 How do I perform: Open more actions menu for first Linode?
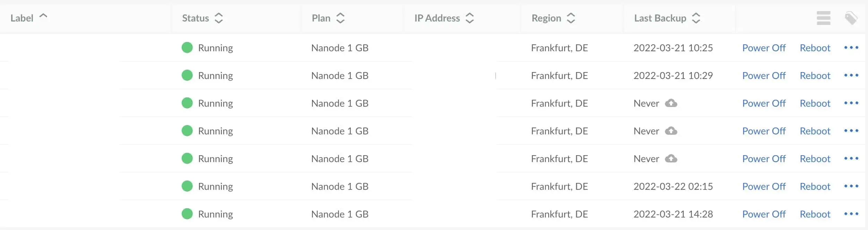[851, 48]
